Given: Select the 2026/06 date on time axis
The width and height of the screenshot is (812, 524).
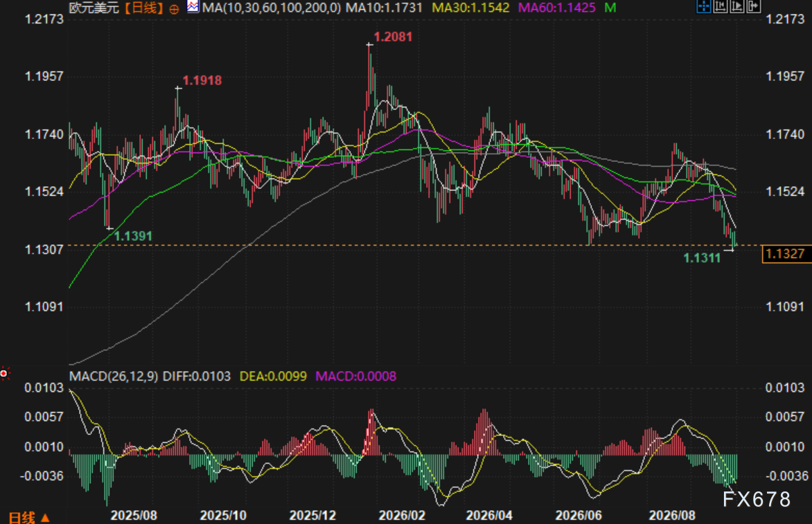Looking at the screenshot, I should coord(579,516).
